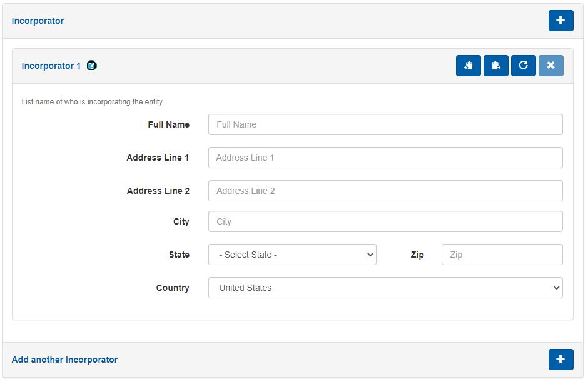This screenshot has height=384, width=588.
Task: Click the copy-from icon in Incorporator 1 toolbar
Action: [x=468, y=66]
